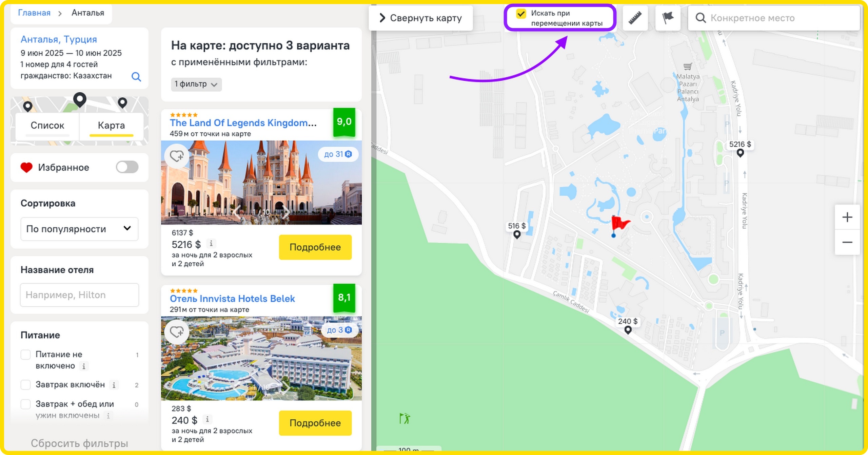Add Land Of Legends hotel to favorites

click(x=177, y=156)
